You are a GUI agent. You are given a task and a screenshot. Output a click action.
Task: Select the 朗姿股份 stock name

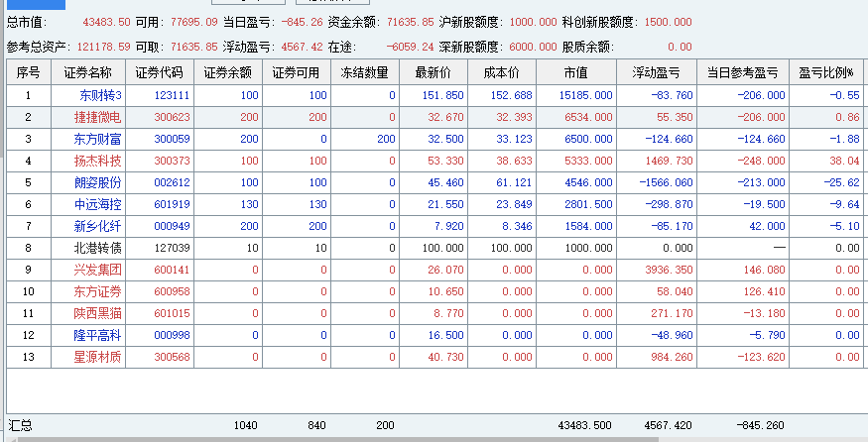point(97,182)
